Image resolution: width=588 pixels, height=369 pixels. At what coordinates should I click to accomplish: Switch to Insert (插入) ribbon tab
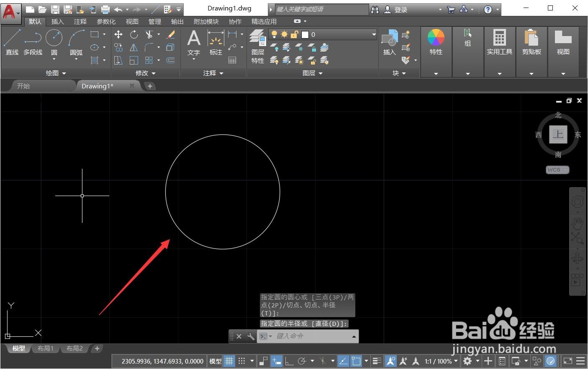coord(57,21)
